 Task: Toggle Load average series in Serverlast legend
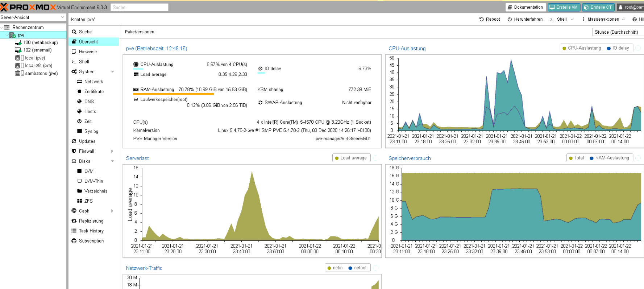tap(351, 158)
